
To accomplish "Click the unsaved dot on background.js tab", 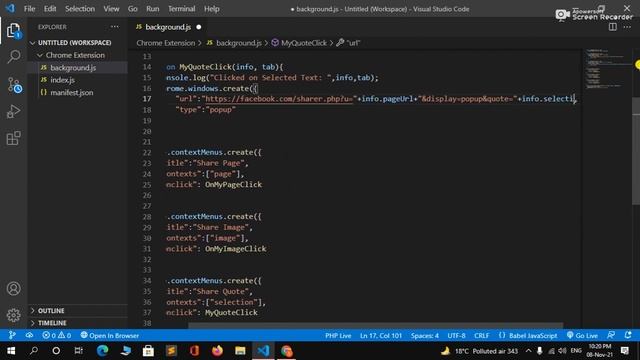I will tap(199, 27).
